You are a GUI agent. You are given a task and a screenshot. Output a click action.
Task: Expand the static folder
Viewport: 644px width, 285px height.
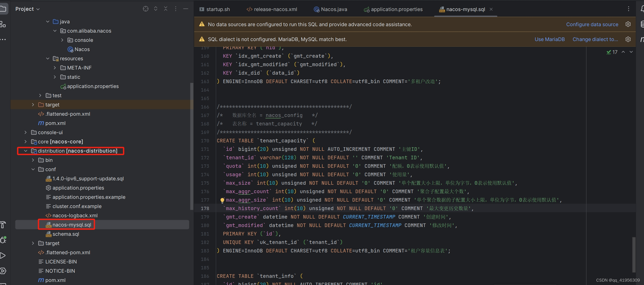click(55, 77)
